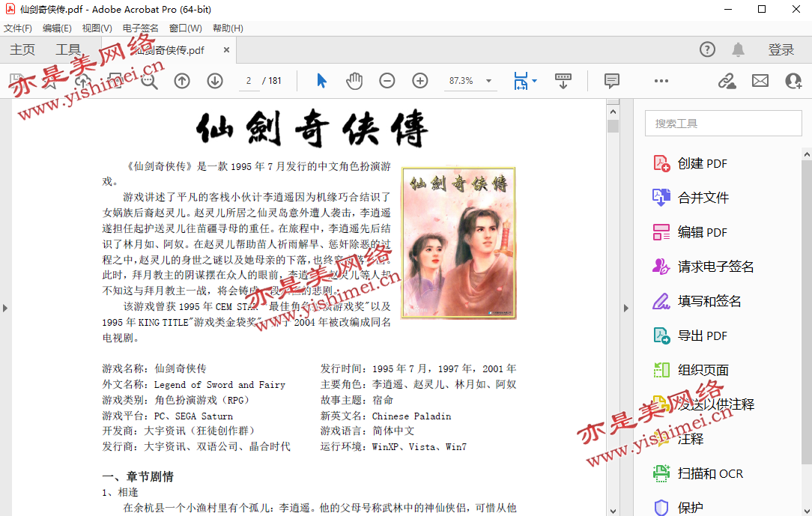Click the current page number field
This screenshot has height=516, width=812.
tap(249, 81)
